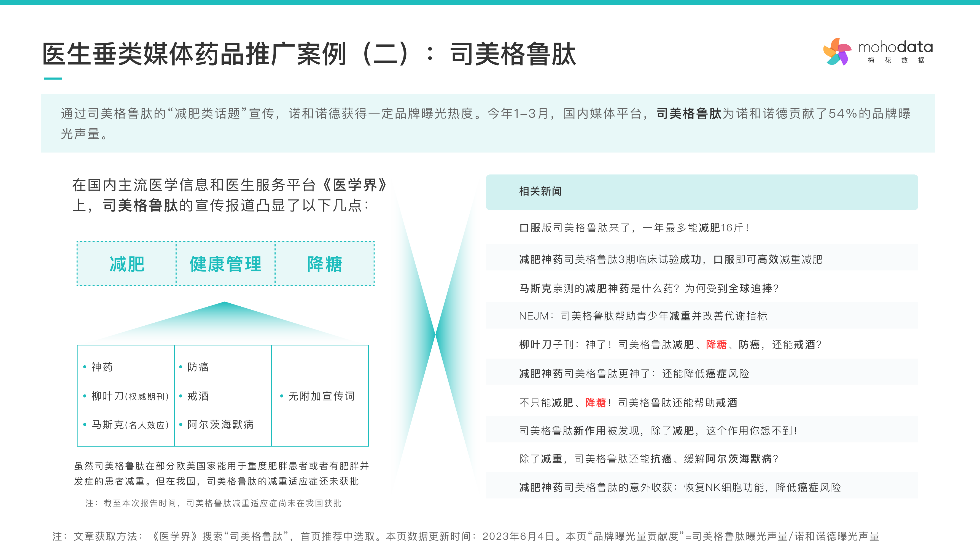The width and height of the screenshot is (980, 551).
Task: Click the mohodata pinwheel logo icon
Action: (x=837, y=52)
